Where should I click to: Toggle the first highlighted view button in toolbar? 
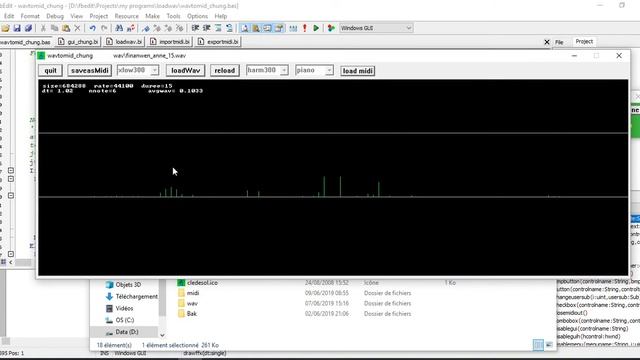(244, 28)
